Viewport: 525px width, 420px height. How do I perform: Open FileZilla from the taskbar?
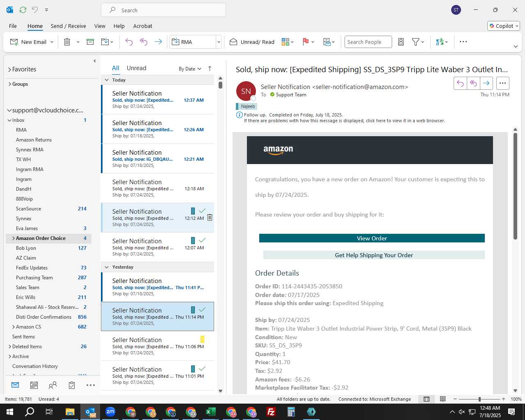271,412
